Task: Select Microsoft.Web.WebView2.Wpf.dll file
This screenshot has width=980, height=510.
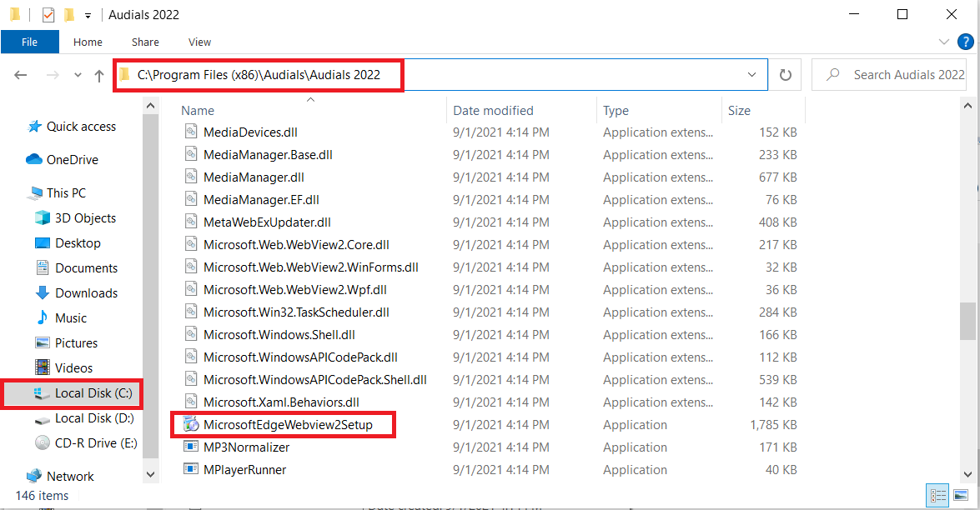Action: coord(295,290)
